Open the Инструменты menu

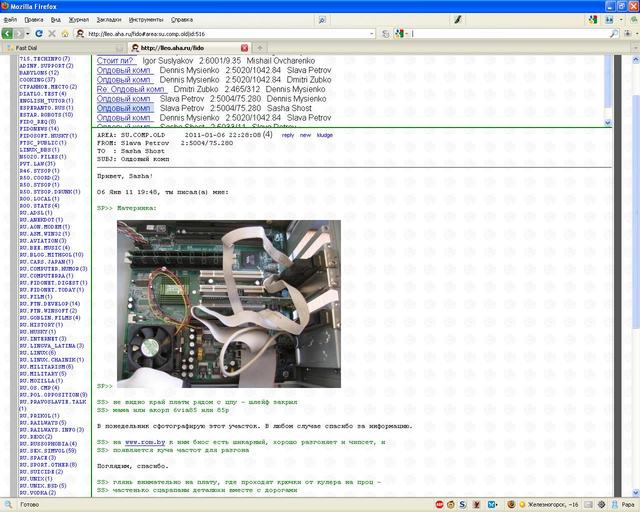click(146, 19)
